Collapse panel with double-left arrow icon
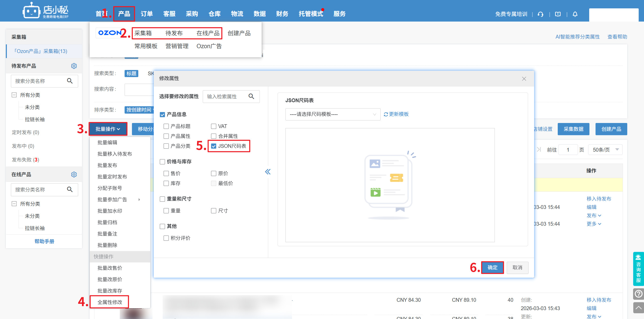Viewport: 644px width, 319px height. click(268, 172)
